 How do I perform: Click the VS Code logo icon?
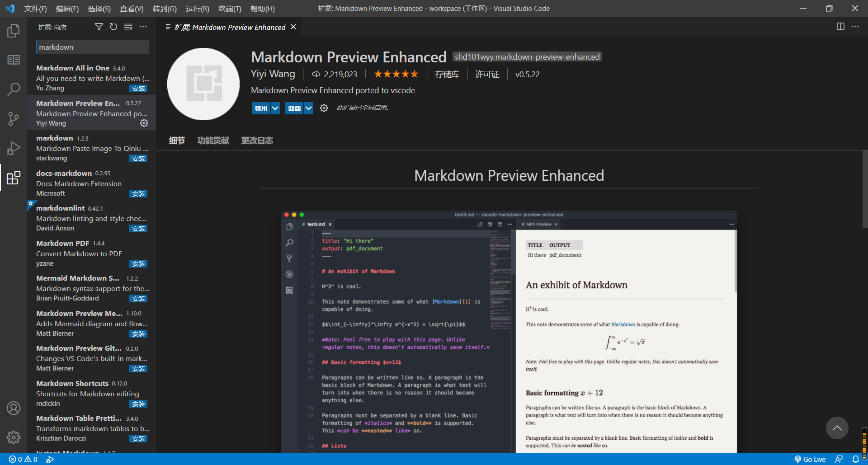pos(10,9)
